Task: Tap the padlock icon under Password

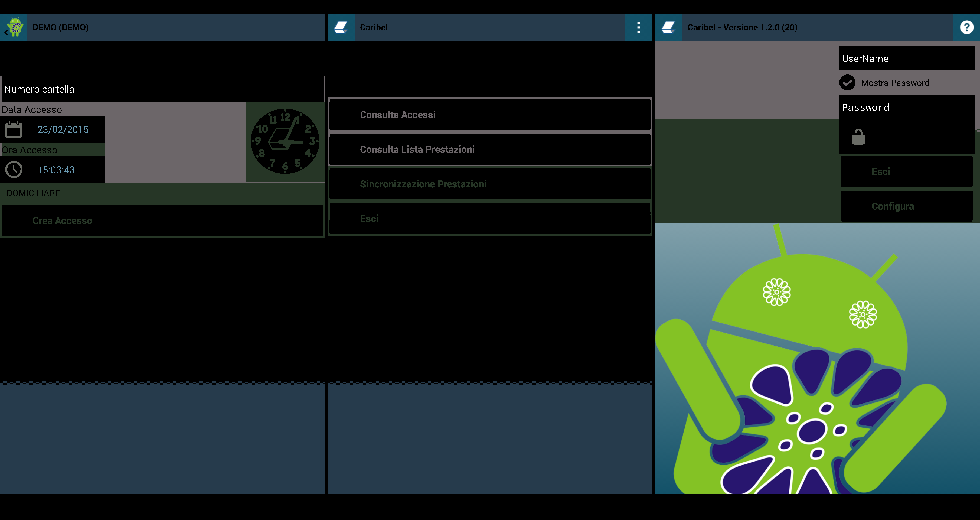Action: point(858,137)
